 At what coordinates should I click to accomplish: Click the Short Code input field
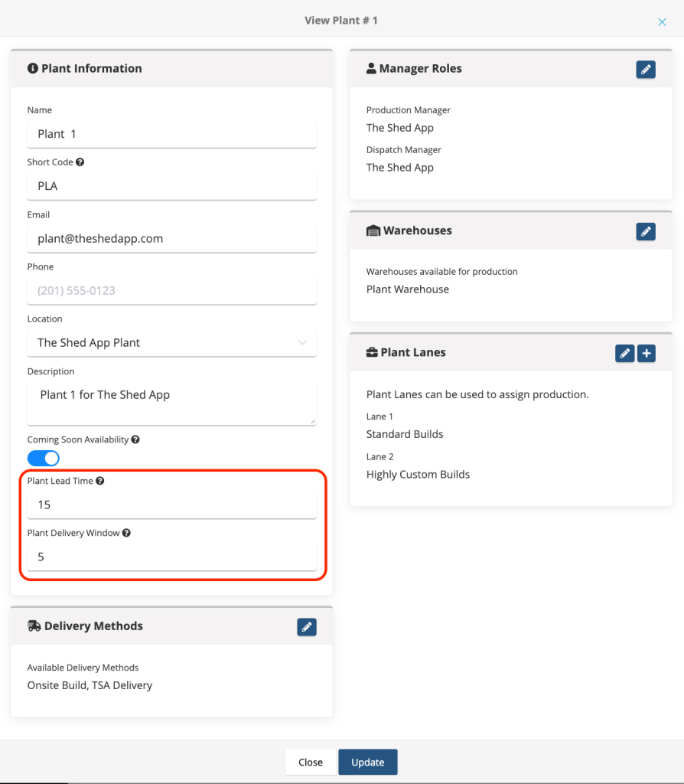[171, 186]
